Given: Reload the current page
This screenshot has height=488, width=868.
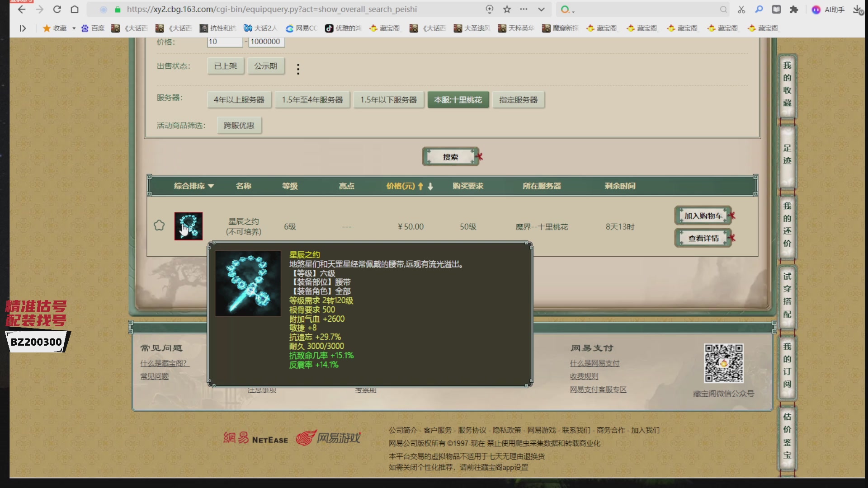Looking at the screenshot, I should coord(57,9).
